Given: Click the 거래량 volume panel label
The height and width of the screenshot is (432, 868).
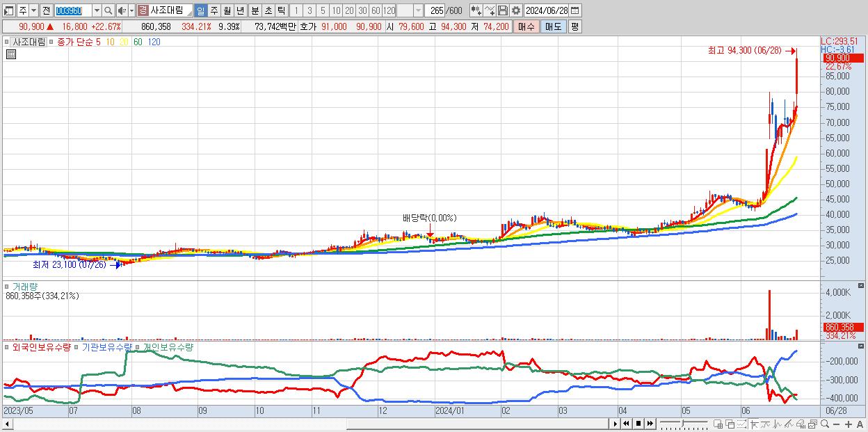Looking at the screenshot, I should point(26,286).
